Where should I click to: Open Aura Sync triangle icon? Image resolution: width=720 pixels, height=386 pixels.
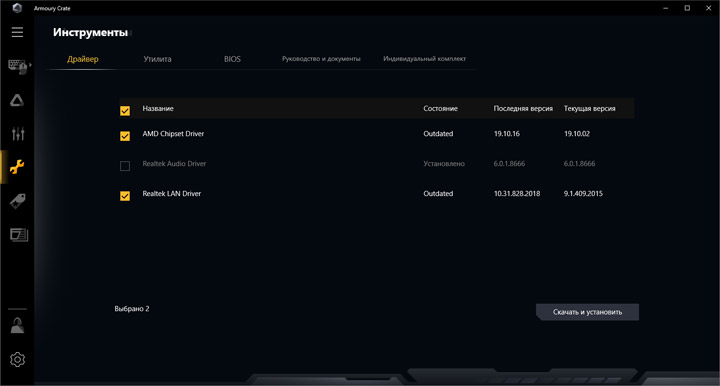coord(17,100)
